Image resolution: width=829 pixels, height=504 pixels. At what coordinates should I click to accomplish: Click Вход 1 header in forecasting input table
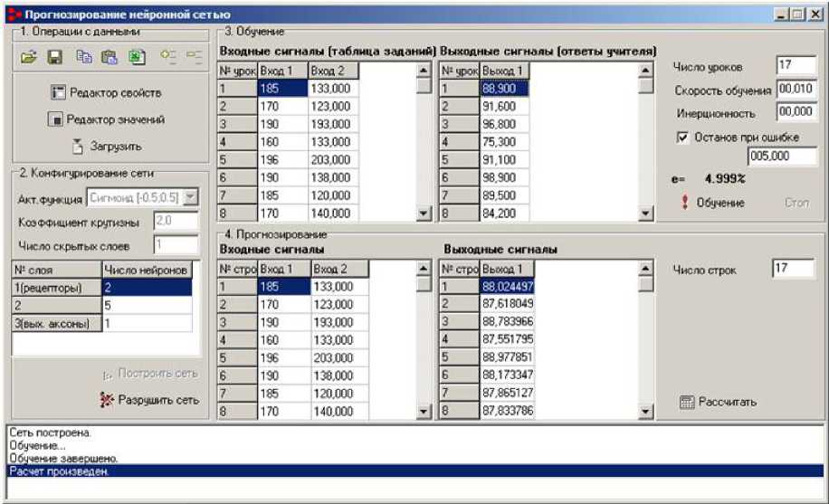(284, 269)
